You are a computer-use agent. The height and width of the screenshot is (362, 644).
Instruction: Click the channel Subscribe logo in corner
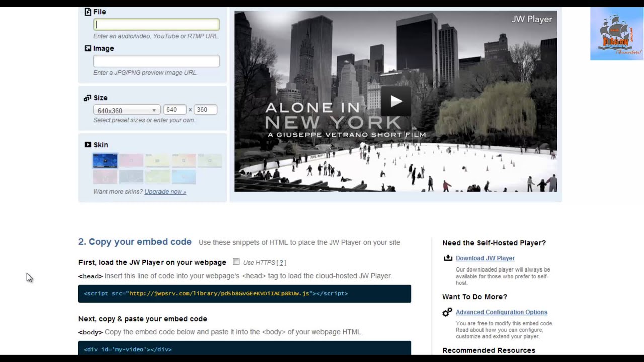pyautogui.click(x=617, y=34)
